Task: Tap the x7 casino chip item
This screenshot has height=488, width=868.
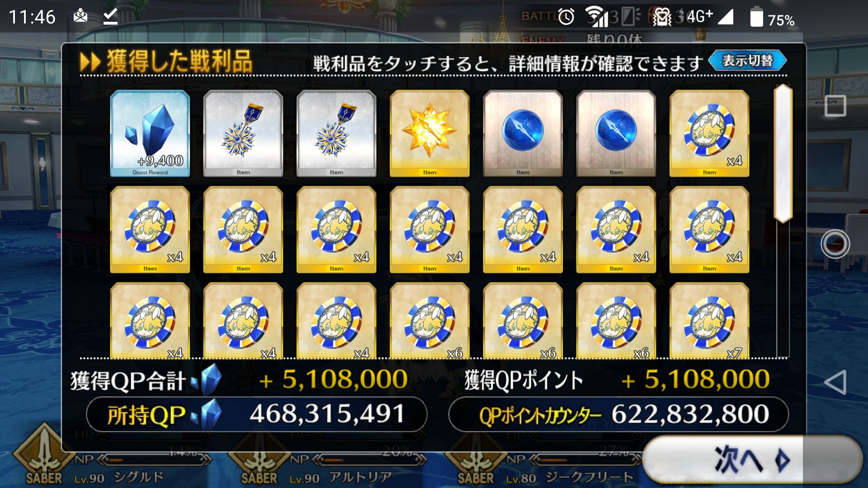Action: pos(709,321)
